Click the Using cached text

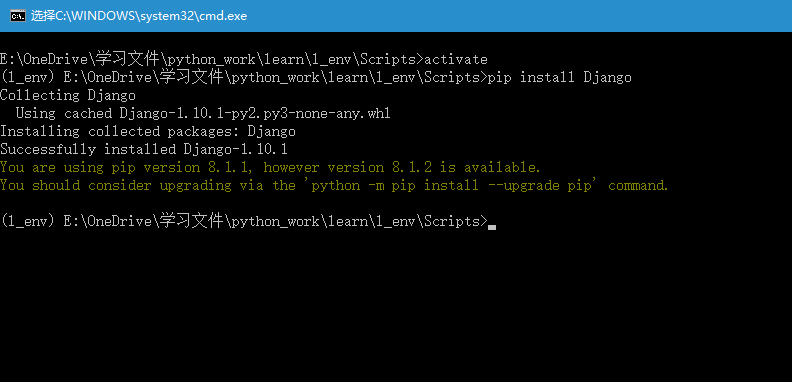point(64,114)
